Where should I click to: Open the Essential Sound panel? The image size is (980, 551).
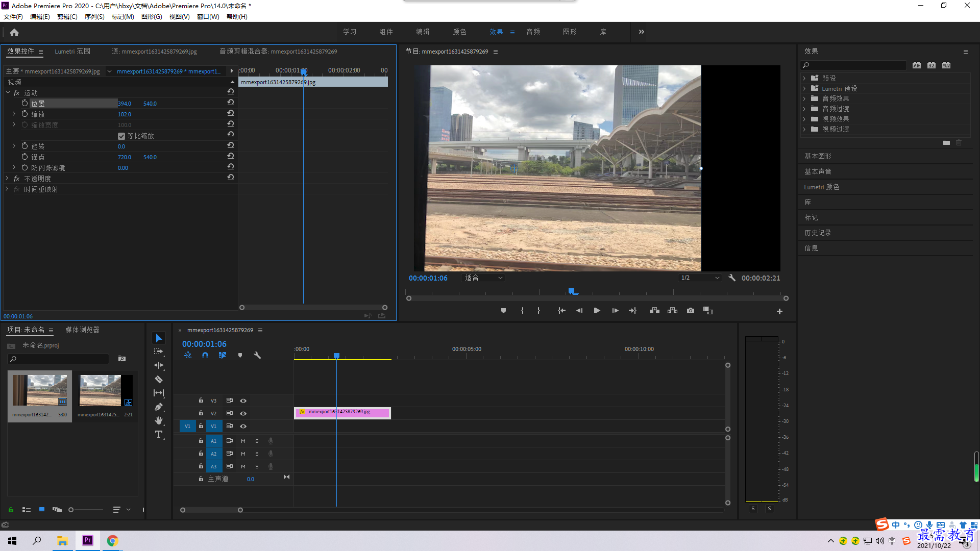tap(818, 171)
